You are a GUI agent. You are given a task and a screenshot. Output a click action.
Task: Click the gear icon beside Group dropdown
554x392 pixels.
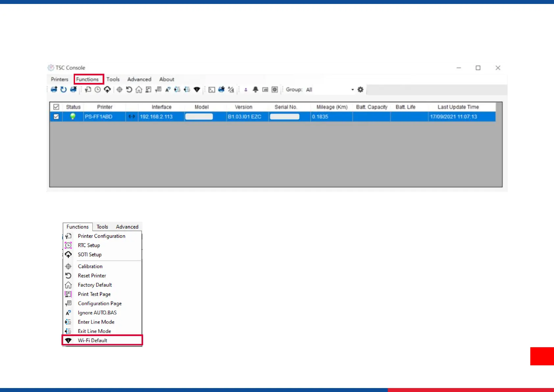[x=361, y=90]
